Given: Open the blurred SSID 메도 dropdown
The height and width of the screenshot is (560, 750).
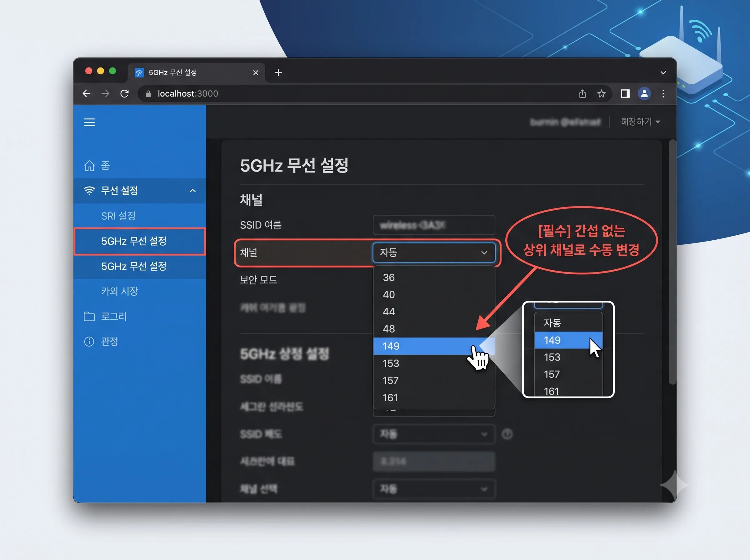Looking at the screenshot, I should click(x=433, y=434).
